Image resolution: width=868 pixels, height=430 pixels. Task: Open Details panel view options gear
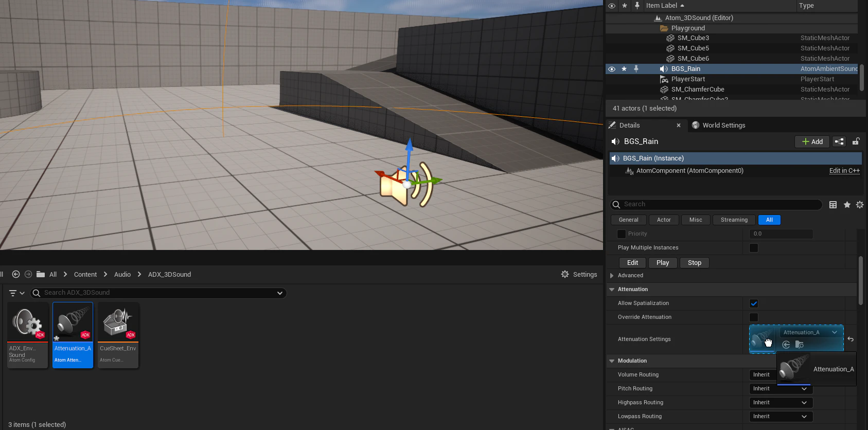coord(860,205)
